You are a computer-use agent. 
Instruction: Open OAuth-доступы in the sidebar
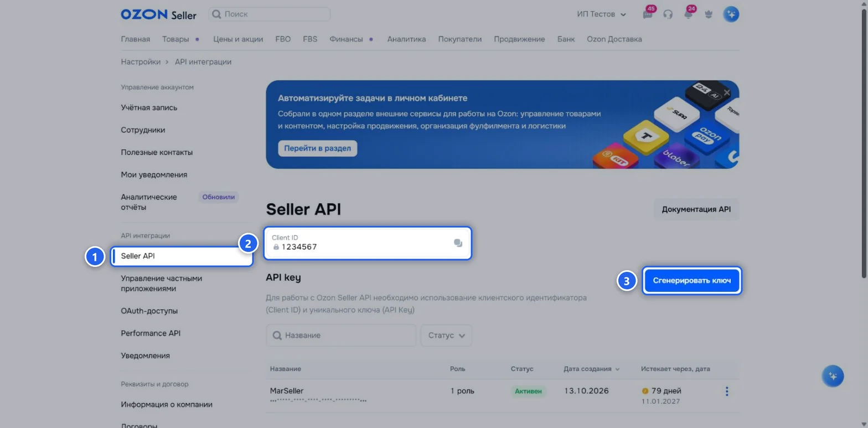pyautogui.click(x=149, y=311)
